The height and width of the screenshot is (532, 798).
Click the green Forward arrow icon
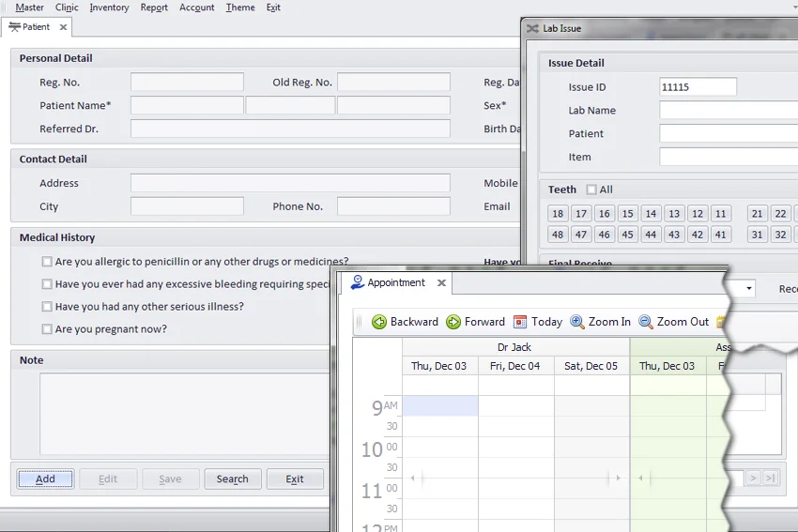point(453,322)
